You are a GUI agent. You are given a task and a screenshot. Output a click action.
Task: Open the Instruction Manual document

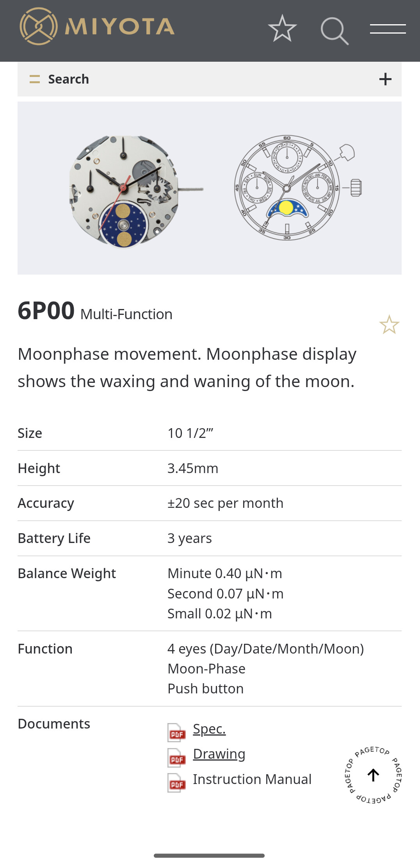click(x=252, y=779)
